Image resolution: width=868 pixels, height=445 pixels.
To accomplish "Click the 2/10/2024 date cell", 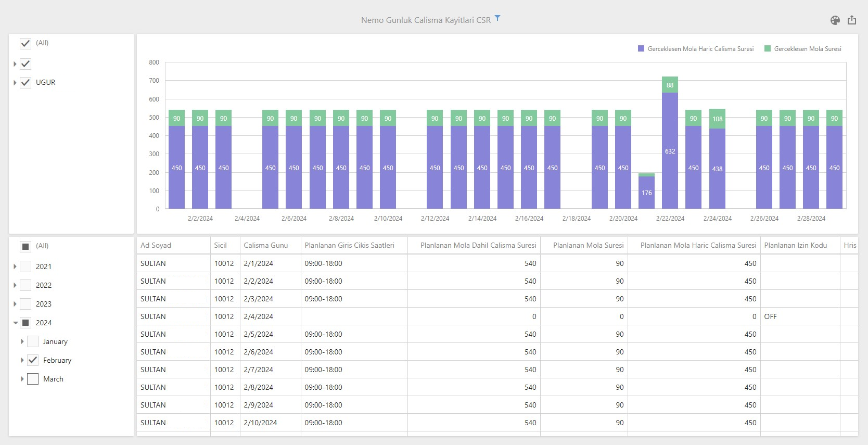I will [270, 423].
